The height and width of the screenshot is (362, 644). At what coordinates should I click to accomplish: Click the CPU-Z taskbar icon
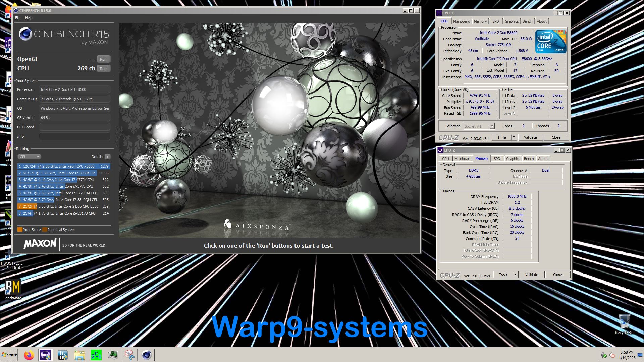click(x=45, y=355)
